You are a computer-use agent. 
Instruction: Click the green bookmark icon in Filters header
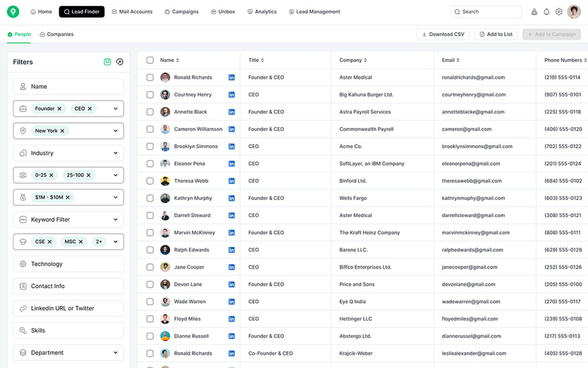click(x=107, y=62)
